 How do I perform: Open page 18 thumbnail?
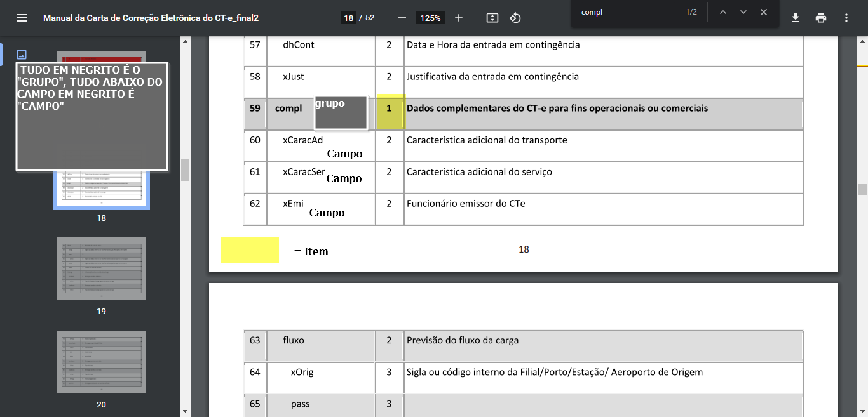[x=102, y=190]
